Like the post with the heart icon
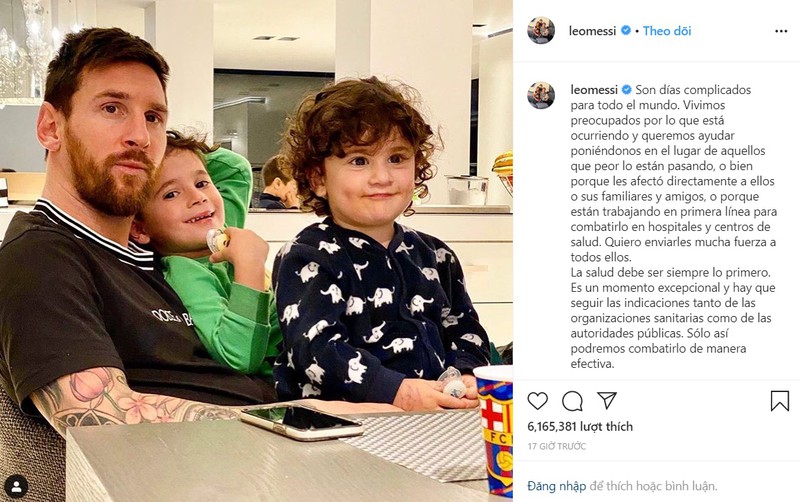Viewport: 800px width, 502px height. click(x=537, y=401)
